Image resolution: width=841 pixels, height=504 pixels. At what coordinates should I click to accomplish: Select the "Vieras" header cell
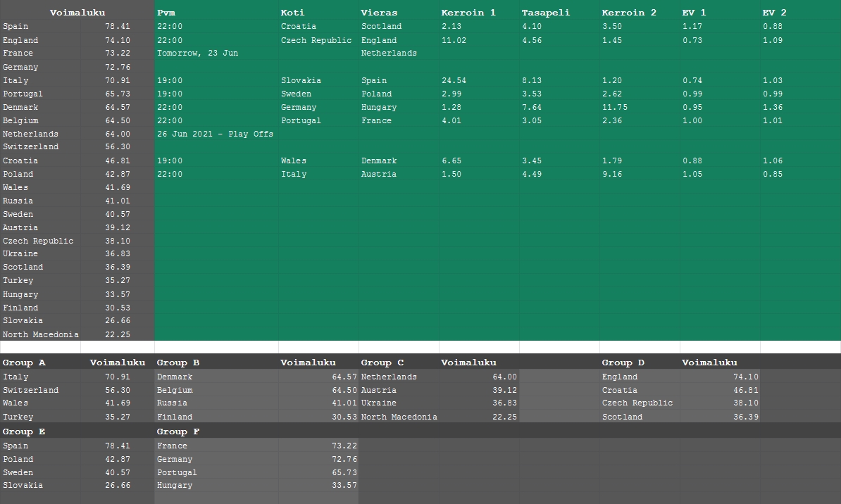[x=379, y=13]
